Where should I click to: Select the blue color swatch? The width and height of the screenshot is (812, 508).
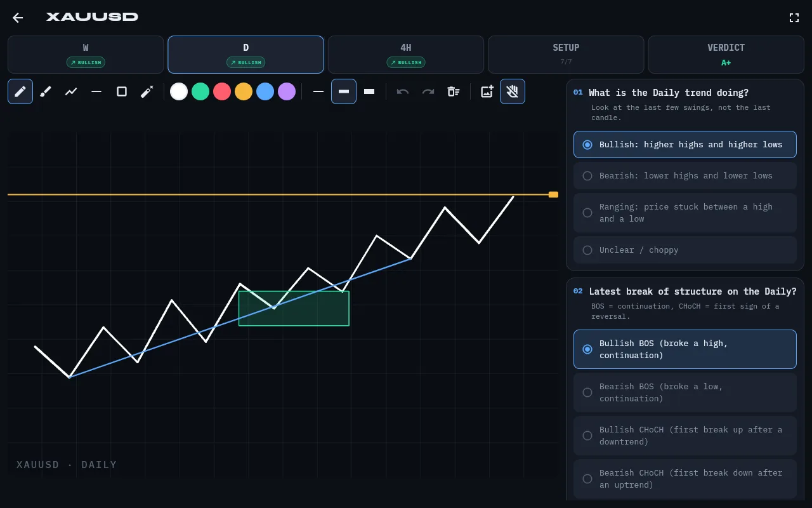pyautogui.click(x=265, y=91)
